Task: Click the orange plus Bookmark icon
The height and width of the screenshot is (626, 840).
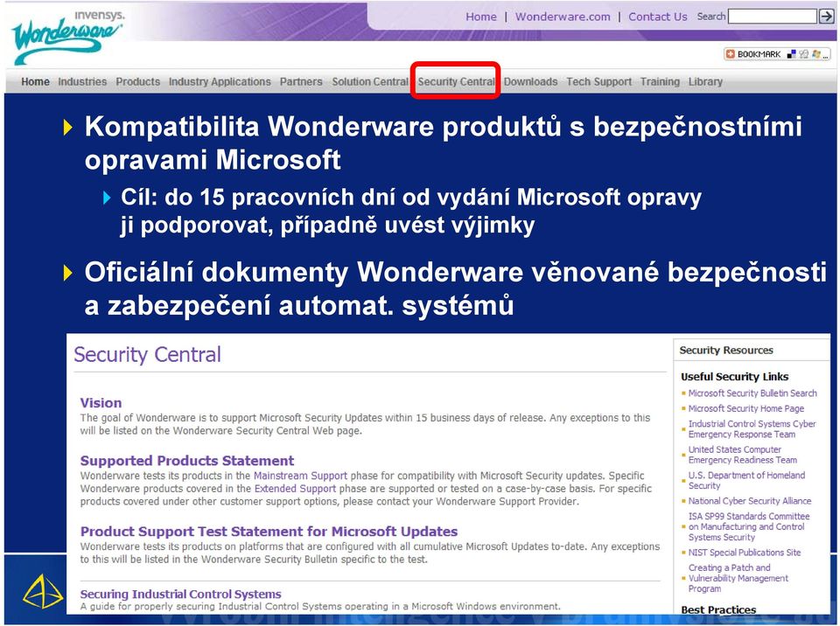Action: [x=730, y=54]
